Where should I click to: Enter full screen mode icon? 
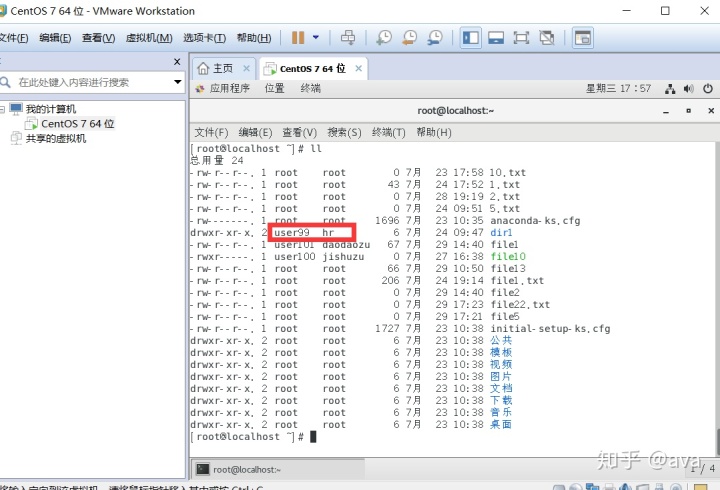point(521,38)
